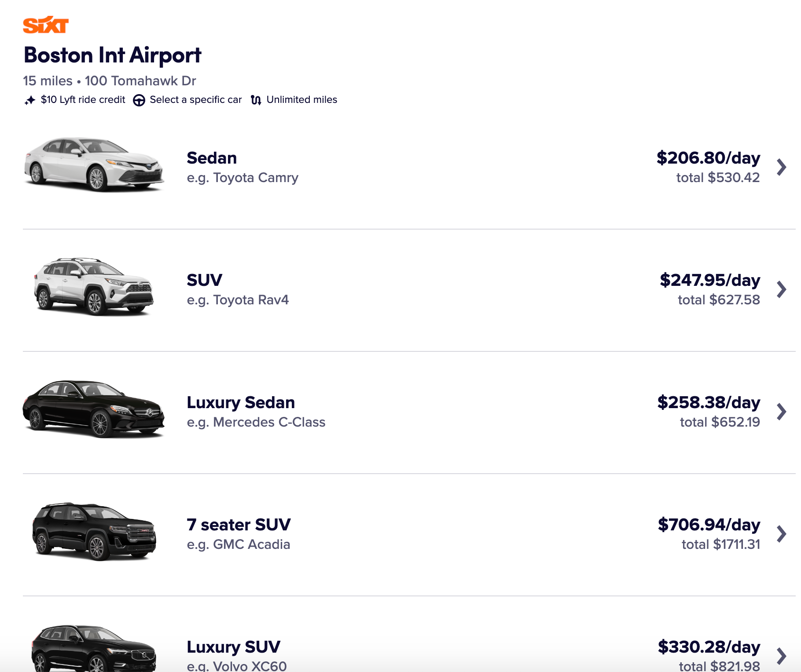Click the black Volvo XC60 image
Screen dimensions: 801x672
[x=94, y=649]
